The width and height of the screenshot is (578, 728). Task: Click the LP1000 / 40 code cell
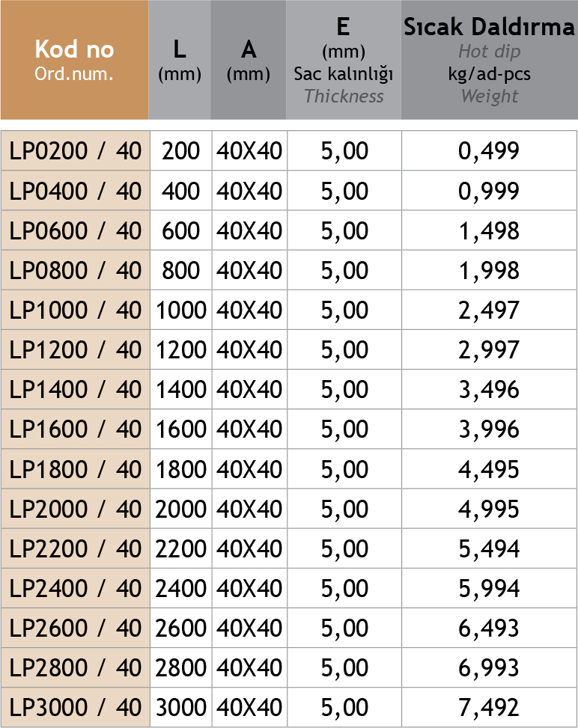[76, 310]
